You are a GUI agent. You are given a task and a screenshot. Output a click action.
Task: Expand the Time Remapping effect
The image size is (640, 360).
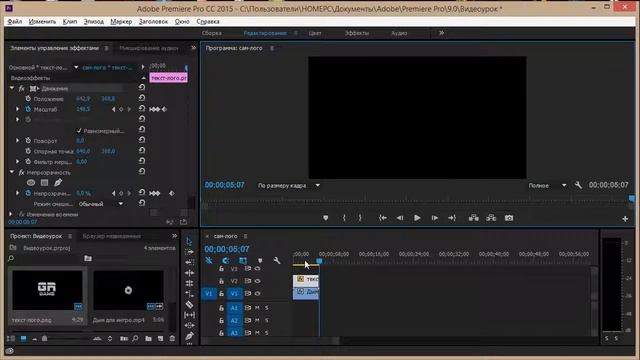(x=11, y=214)
